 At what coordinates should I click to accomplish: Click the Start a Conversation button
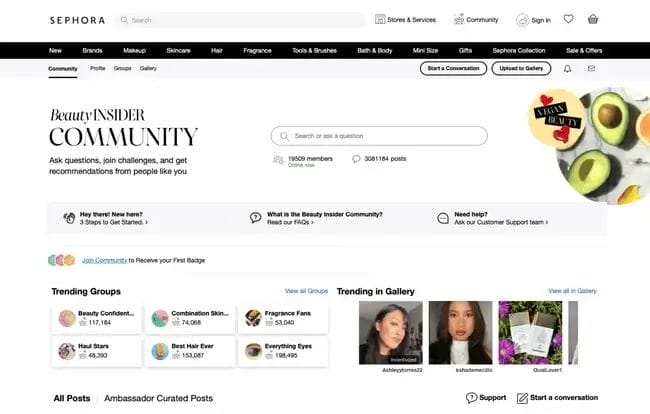point(454,68)
